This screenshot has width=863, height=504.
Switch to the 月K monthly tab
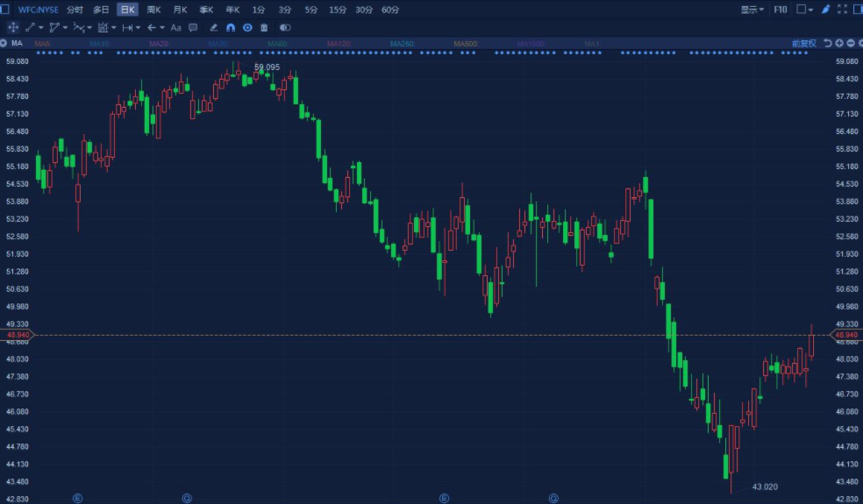pyautogui.click(x=181, y=10)
